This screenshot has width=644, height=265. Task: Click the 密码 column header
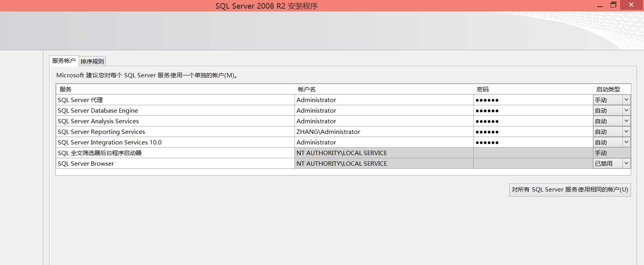(x=533, y=89)
